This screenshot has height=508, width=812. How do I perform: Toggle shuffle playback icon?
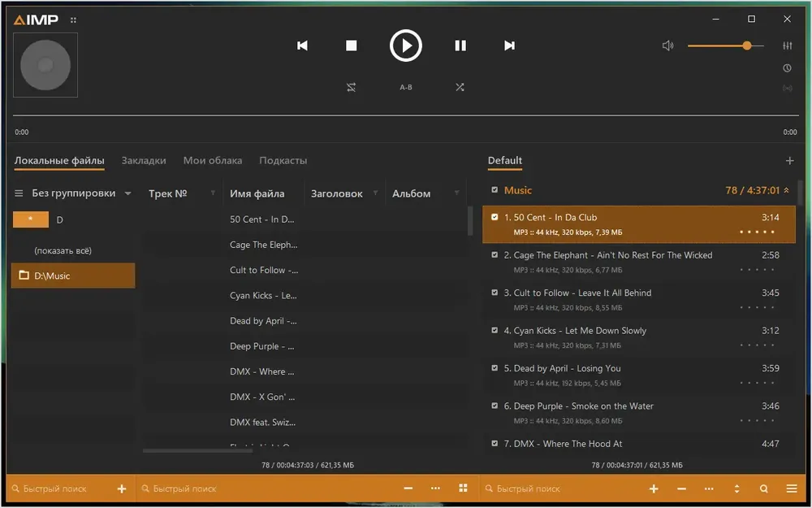[460, 87]
